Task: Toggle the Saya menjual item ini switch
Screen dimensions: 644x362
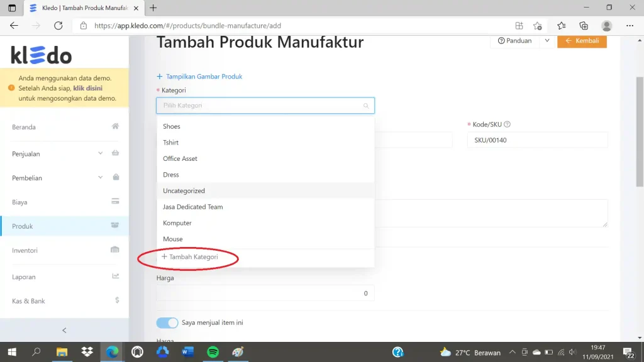Action: (167, 322)
